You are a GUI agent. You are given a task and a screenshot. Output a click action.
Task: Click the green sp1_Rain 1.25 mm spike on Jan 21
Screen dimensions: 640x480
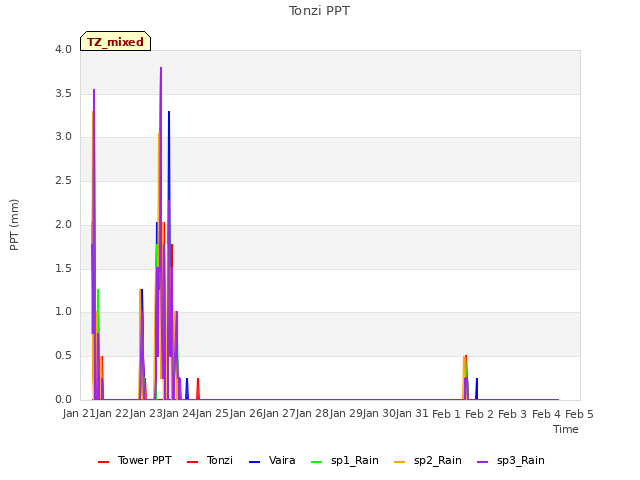98,291
